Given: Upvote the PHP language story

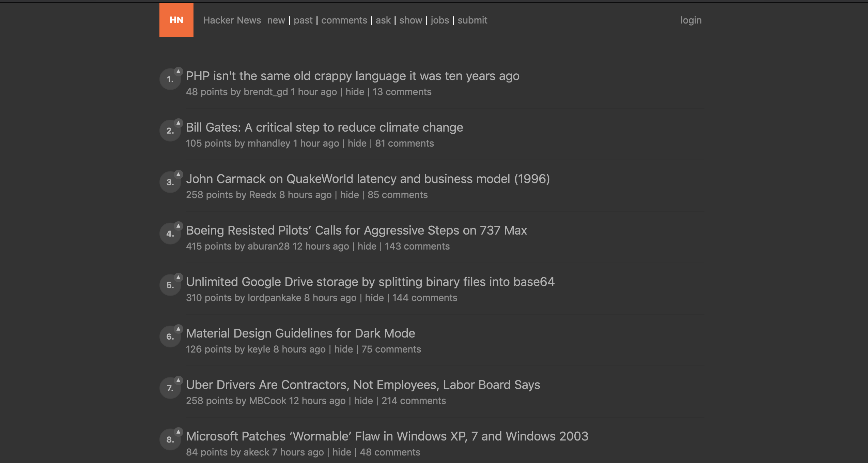Looking at the screenshot, I should 179,71.
